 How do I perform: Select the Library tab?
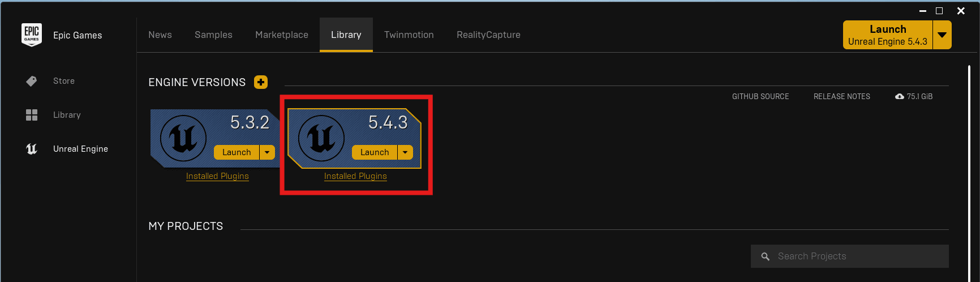pos(346,35)
